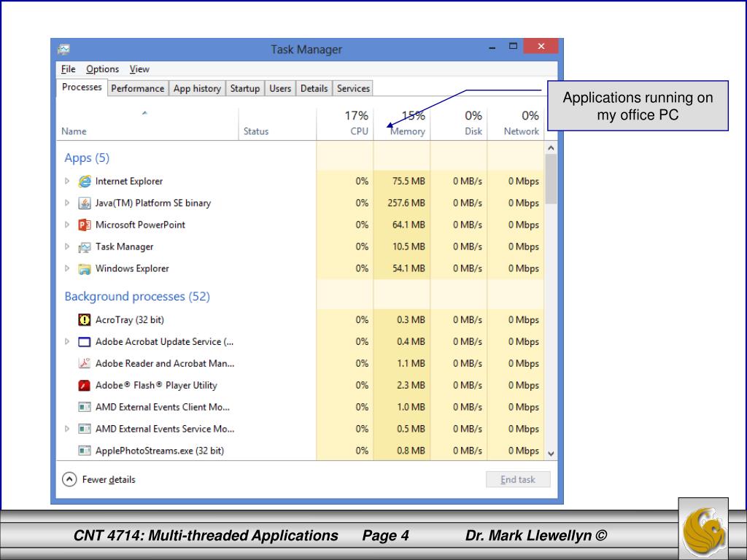Click the Adobe Reader and Acrobat Manager icon

pyautogui.click(x=85, y=363)
